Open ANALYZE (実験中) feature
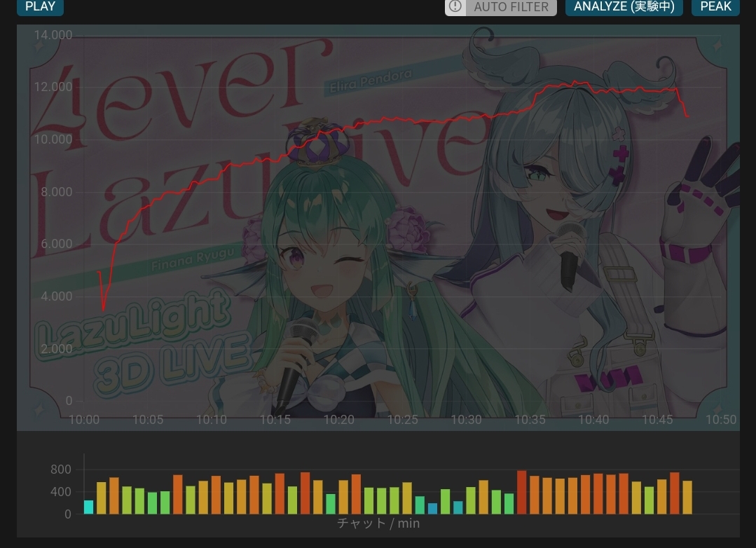 [x=624, y=7]
